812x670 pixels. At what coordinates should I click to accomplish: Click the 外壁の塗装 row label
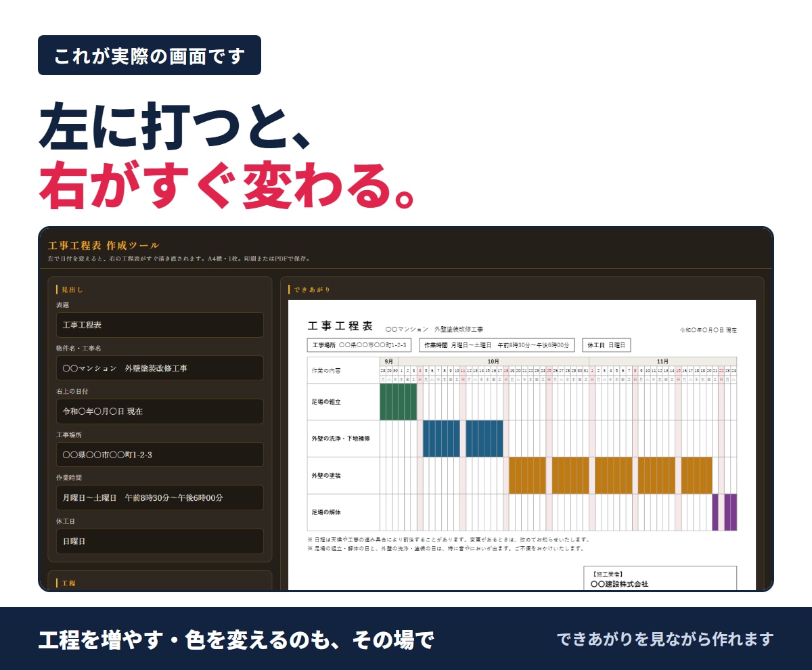(x=326, y=476)
